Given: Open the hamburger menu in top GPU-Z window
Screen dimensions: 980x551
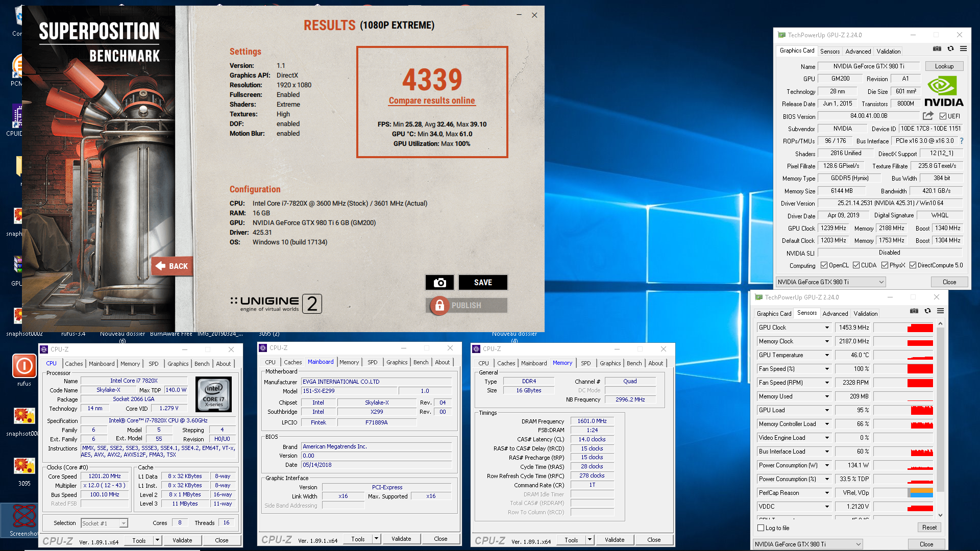Looking at the screenshot, I should (963, 49).
